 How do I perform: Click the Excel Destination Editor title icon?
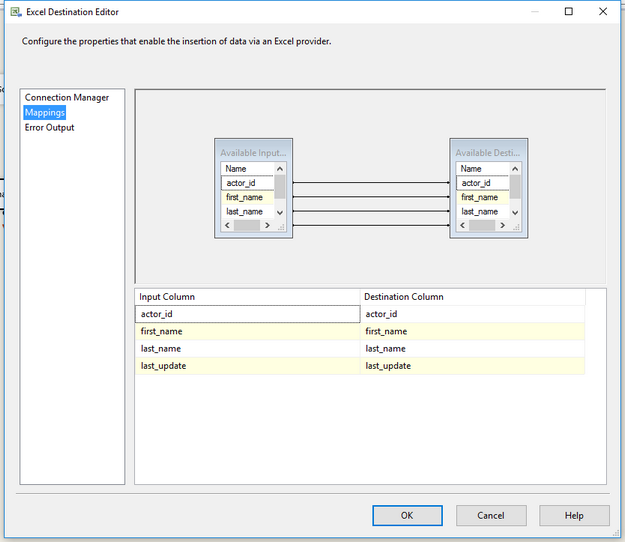click(x=16, y=12)
